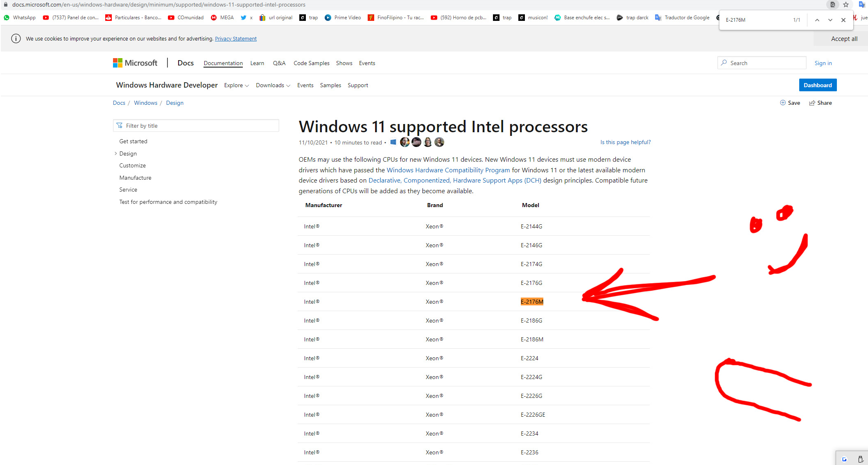
Task: Click the Filter by title field
Action: point(196,126)
